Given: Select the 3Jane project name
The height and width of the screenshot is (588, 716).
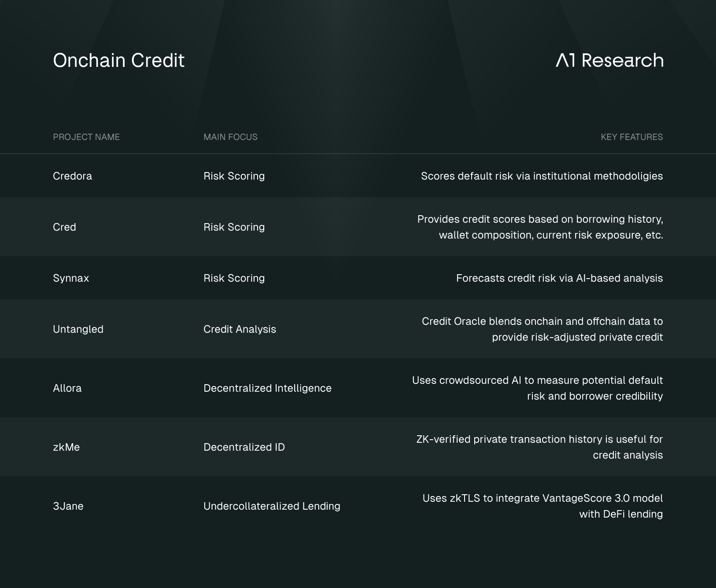Looking at the screenshot, I should [68, 506].
